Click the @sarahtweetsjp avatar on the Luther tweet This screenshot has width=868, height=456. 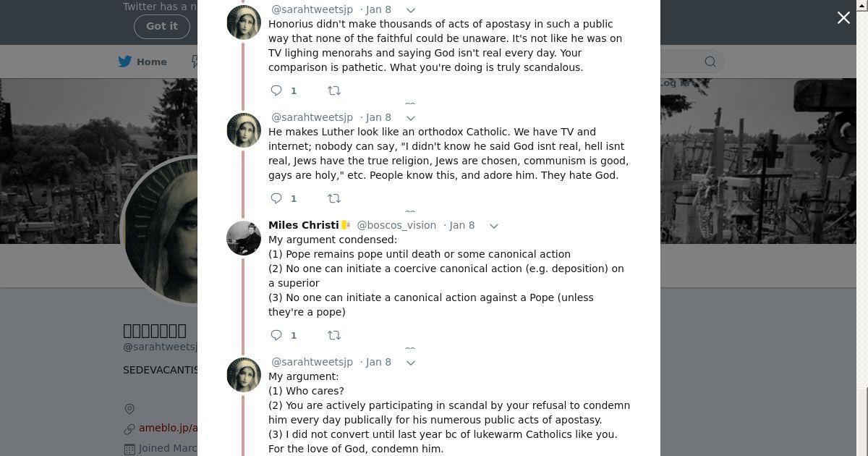(244, 130)
